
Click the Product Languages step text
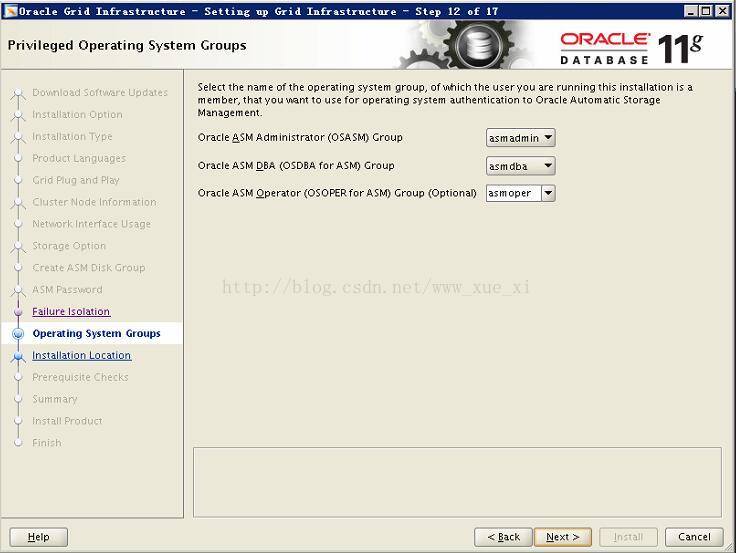tap(79, 158)
